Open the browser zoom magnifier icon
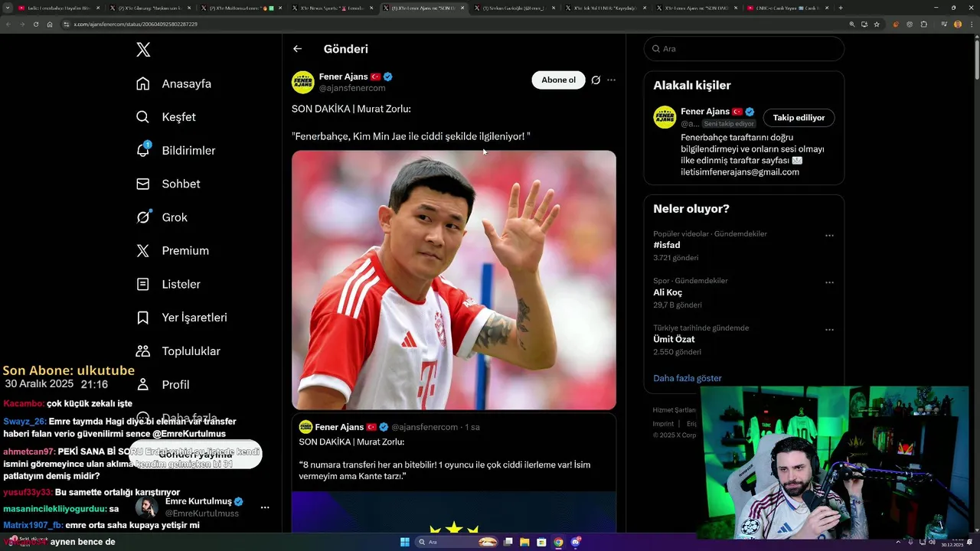Screen dimensions: 980x551 tap(852, 24)
